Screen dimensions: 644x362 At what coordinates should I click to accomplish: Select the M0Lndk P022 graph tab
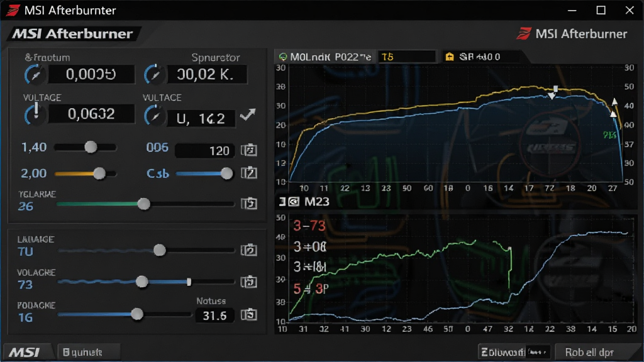tap(325, 57)
